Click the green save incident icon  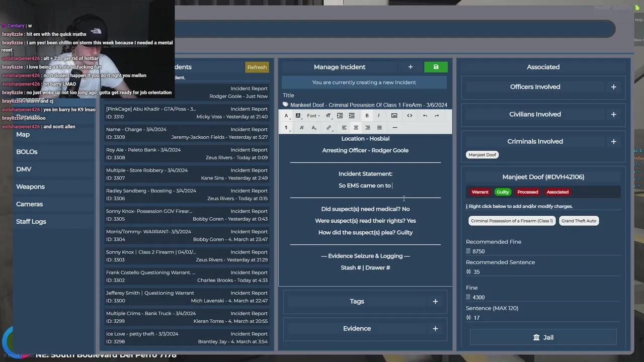[x=436, y=67]
